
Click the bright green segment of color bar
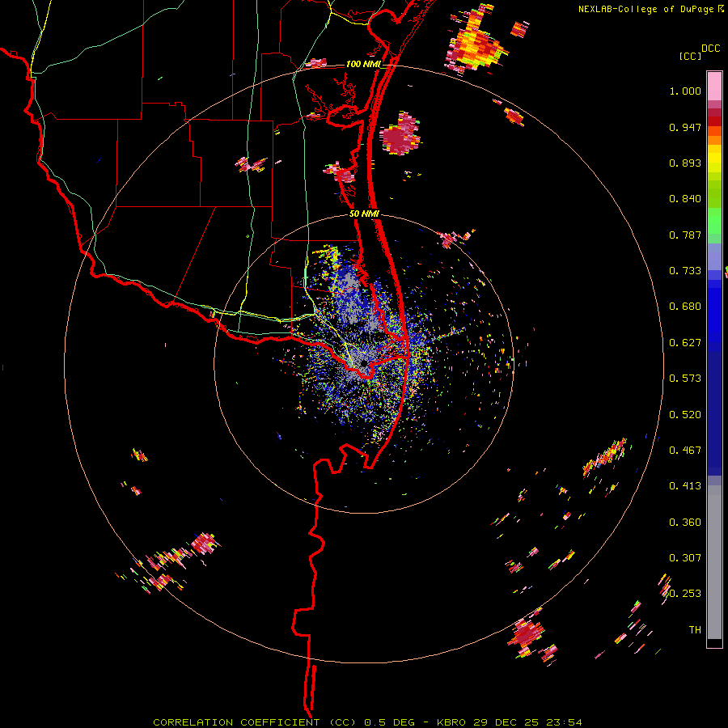714,221
